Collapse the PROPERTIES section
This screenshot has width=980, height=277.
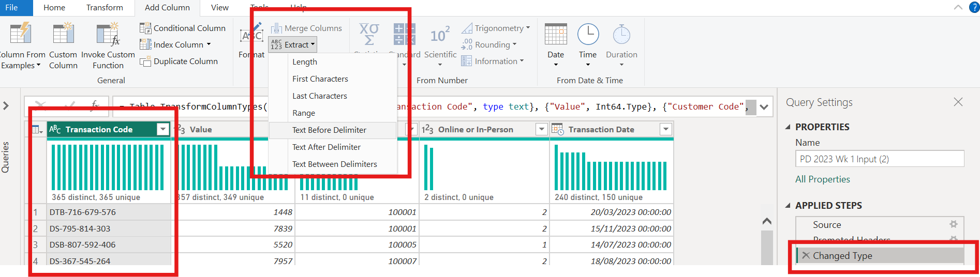[788, 127]
